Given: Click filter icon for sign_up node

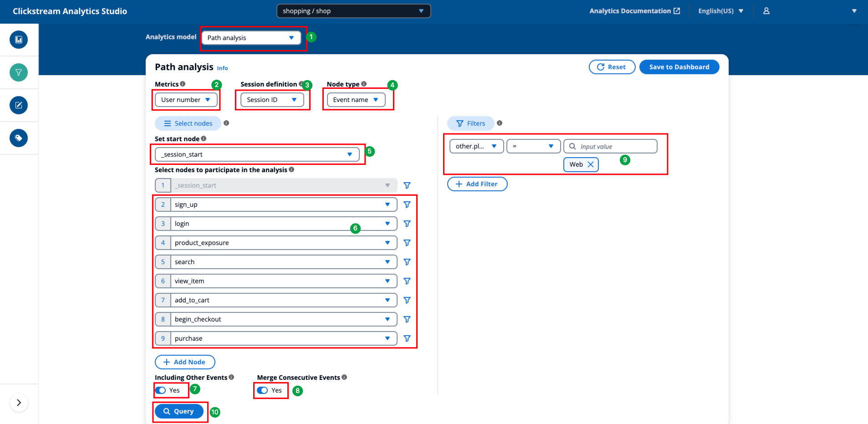Looking at the screenshot, I should (407, 204).
